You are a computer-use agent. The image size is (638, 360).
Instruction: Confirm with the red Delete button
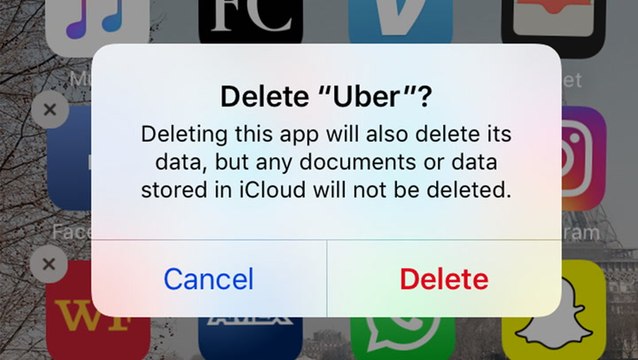[444, 279]
